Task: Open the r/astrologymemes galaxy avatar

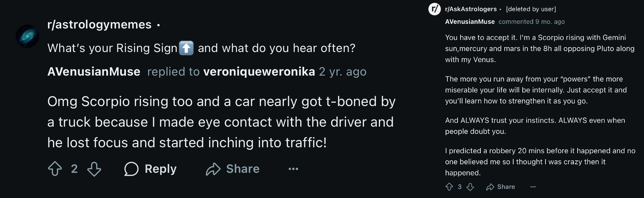Action: click(27, 36)
